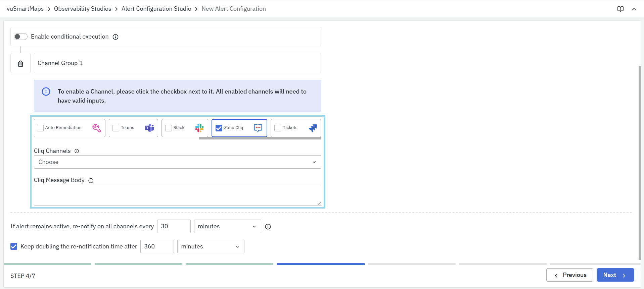Click the Cliq Message Body text area
Image resolution: width=644 pixels, height=289 pixels.
point(177,195)
